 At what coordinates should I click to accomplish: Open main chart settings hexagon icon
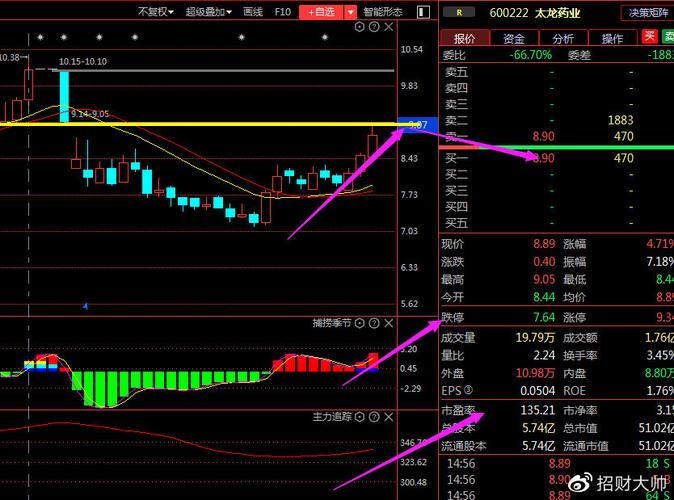360,27
